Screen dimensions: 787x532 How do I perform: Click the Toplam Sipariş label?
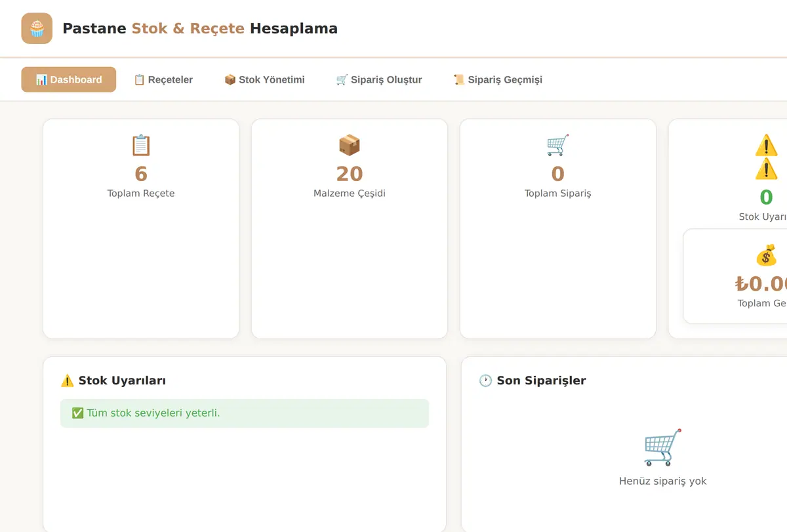click(558, 194)
